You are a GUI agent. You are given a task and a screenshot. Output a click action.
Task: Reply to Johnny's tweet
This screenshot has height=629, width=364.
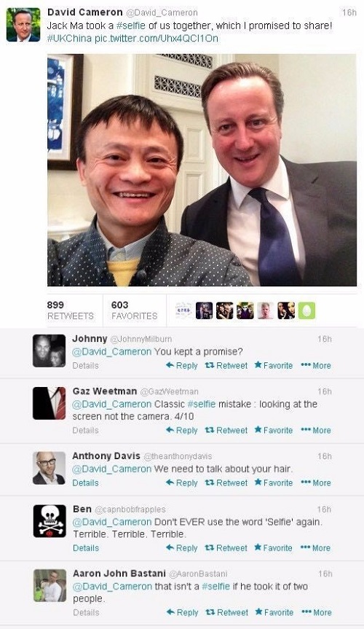tap(181, 365)
